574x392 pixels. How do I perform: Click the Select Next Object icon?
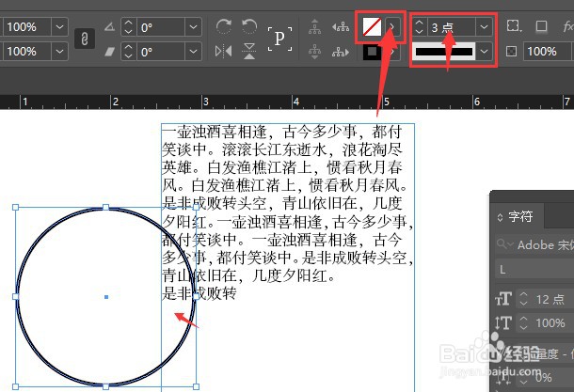point(341,52)
